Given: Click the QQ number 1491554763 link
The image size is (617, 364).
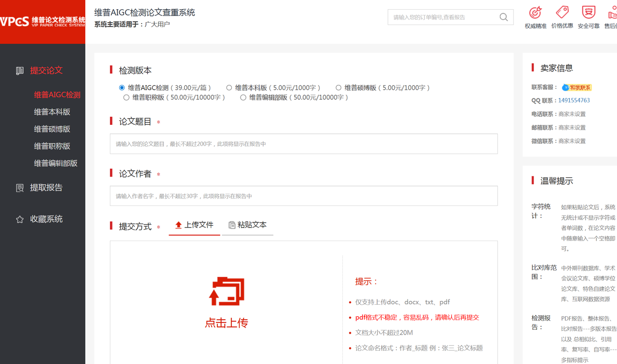Looking at the screenshot, I should [x=574, y=101].
